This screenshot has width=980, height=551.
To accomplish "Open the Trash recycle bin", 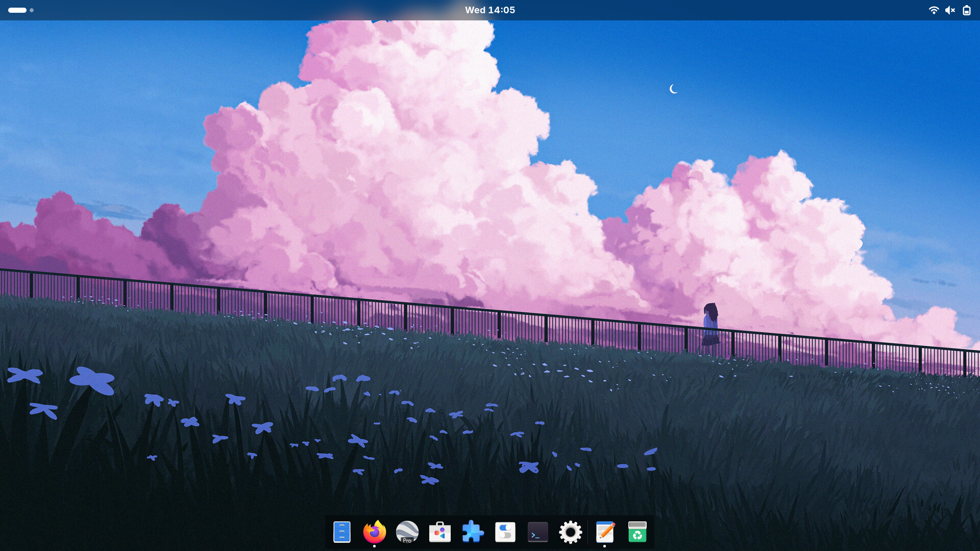I will point(637,532).
